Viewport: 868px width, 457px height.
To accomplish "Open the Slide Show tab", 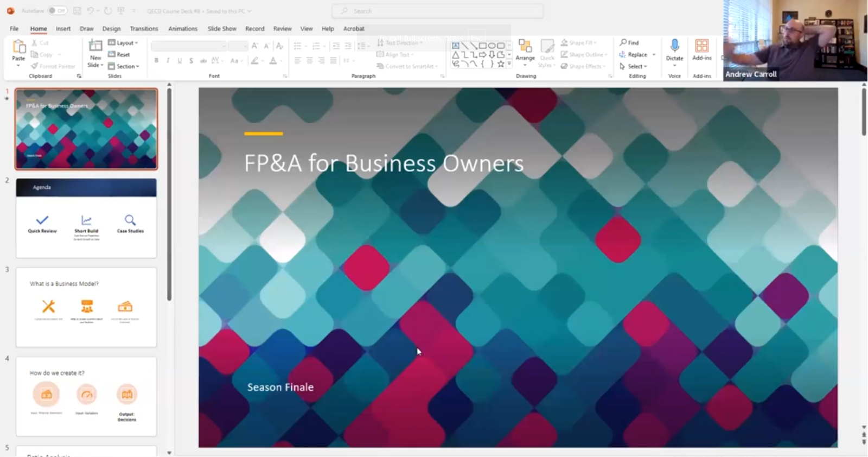I will click(x=222, y=29).
